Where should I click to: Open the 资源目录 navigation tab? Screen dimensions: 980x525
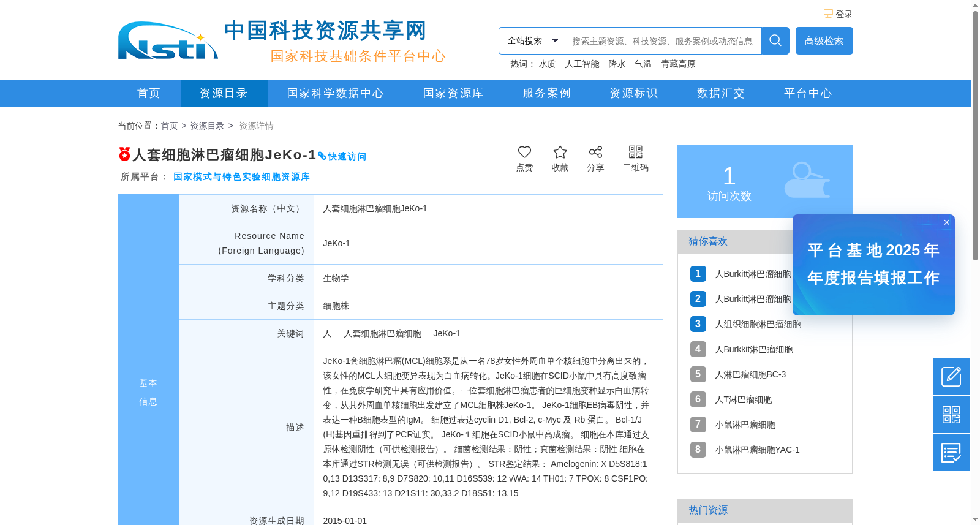(224, 93)
